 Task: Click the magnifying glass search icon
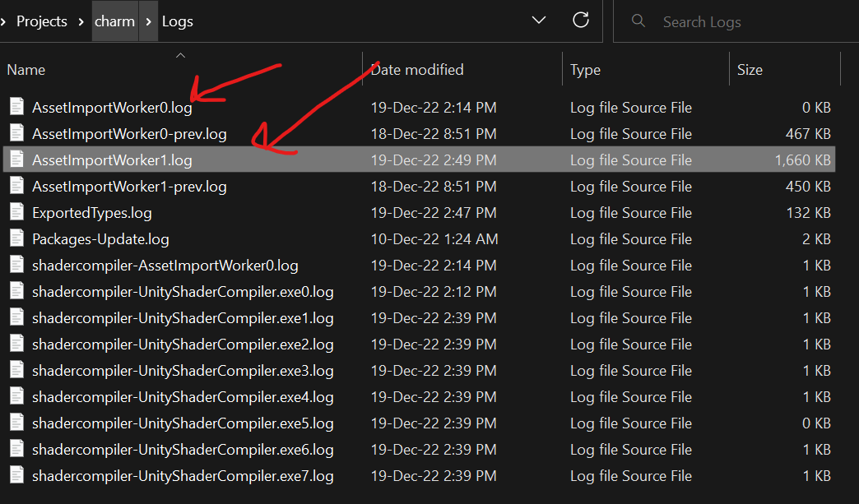[638, 20]
